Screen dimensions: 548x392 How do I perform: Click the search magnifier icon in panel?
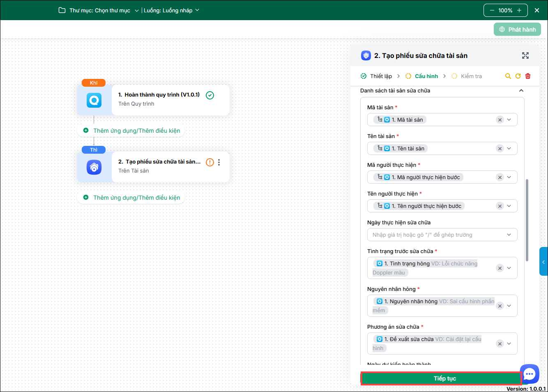[x=508, y=76]
